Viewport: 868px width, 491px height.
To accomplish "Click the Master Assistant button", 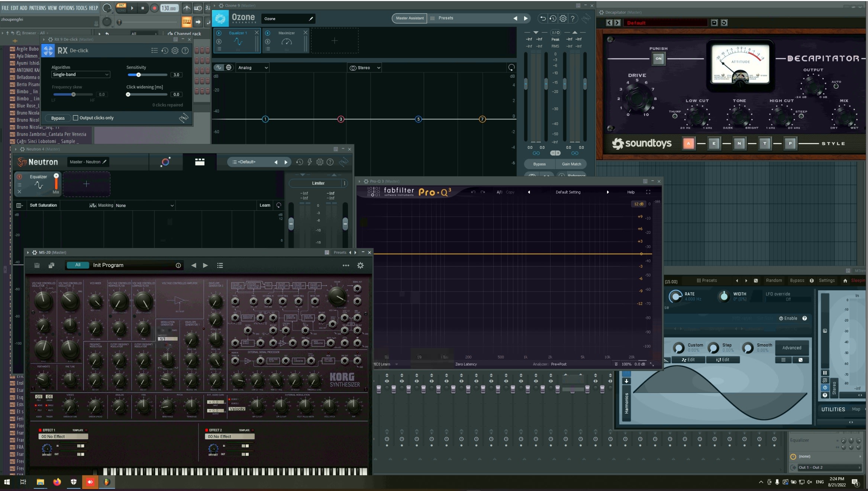I will (x=409, y=18).
